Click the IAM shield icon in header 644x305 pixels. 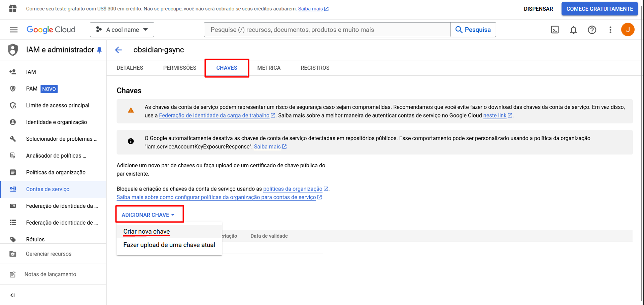(x=13, y=50)
